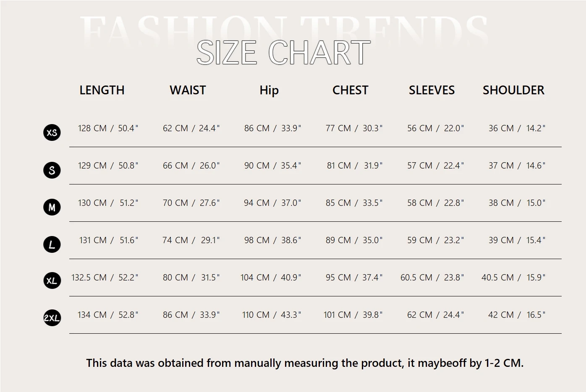This screenshot has width=586, height=392.
Task: Click the WAIST column header
Action: (x=188, y=90)
